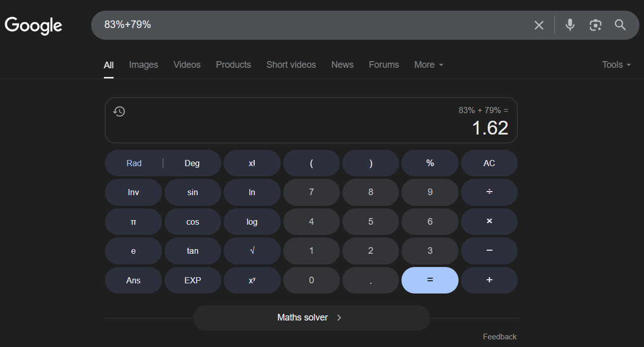Switch to the Images tab
Viewport: 644px width, 347px height.
[x=144, y=65]
